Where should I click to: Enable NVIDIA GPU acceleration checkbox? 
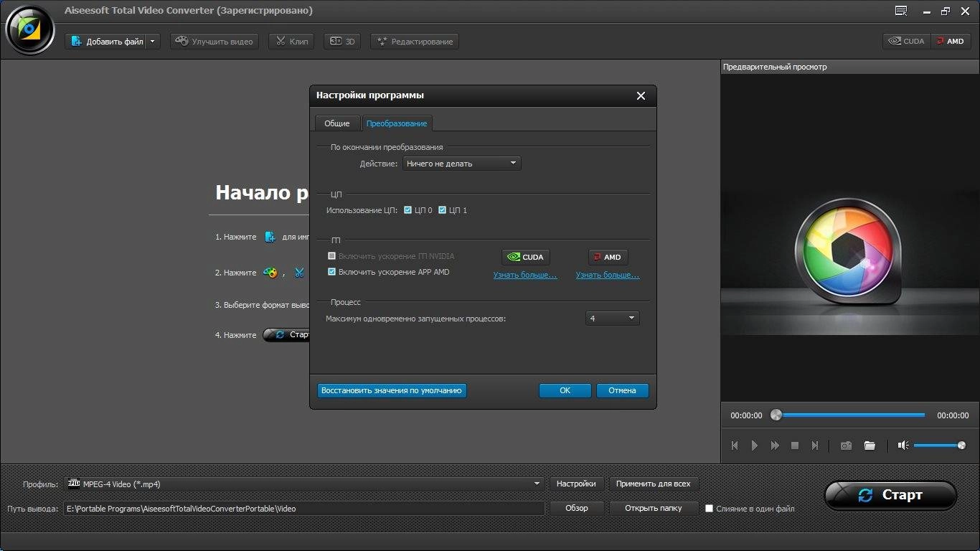coord(331,256)
